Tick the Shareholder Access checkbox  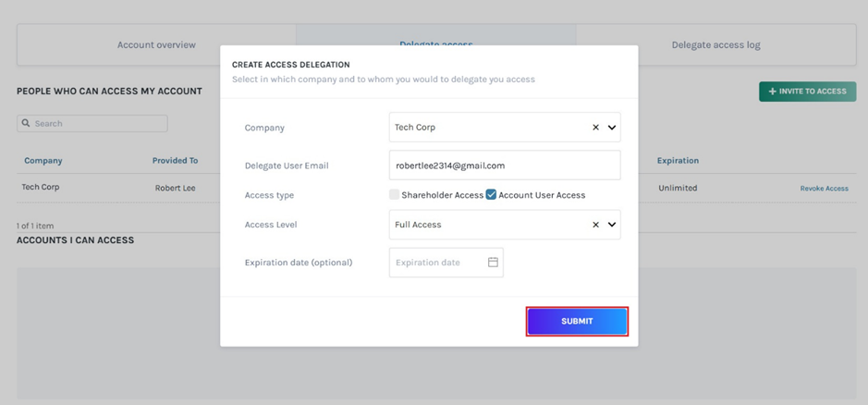394,194
